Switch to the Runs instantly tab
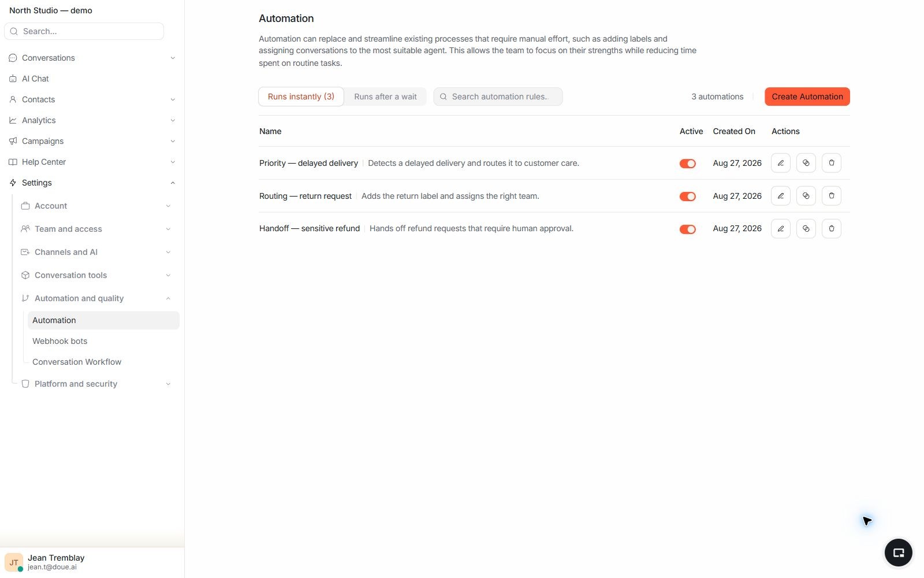This screenshot has height=578, width=924. [x=301, y=97]
